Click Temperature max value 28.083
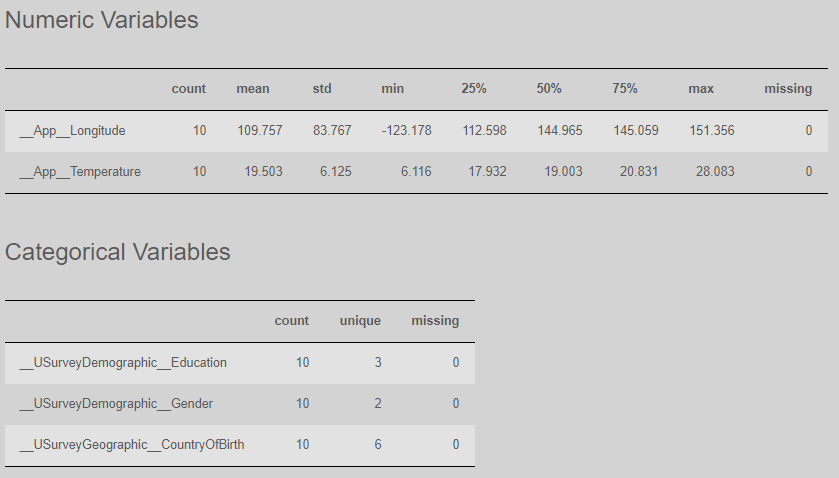 715,172
